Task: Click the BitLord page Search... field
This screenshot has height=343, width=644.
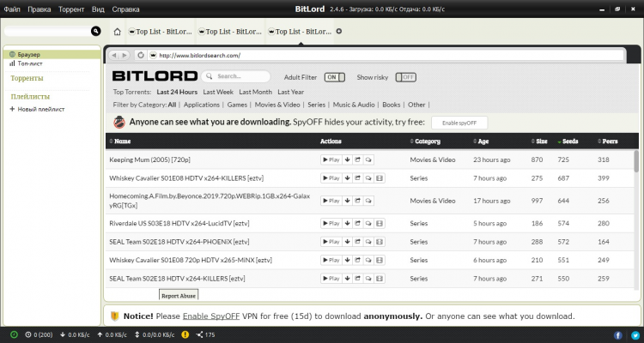Action: tap(236, 76)
